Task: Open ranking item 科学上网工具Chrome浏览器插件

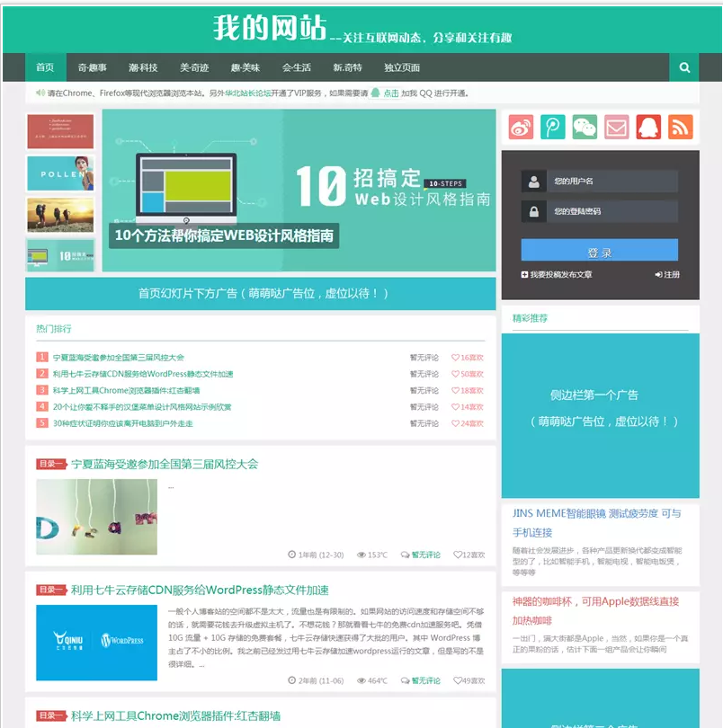Action: (x=126, y=390)
